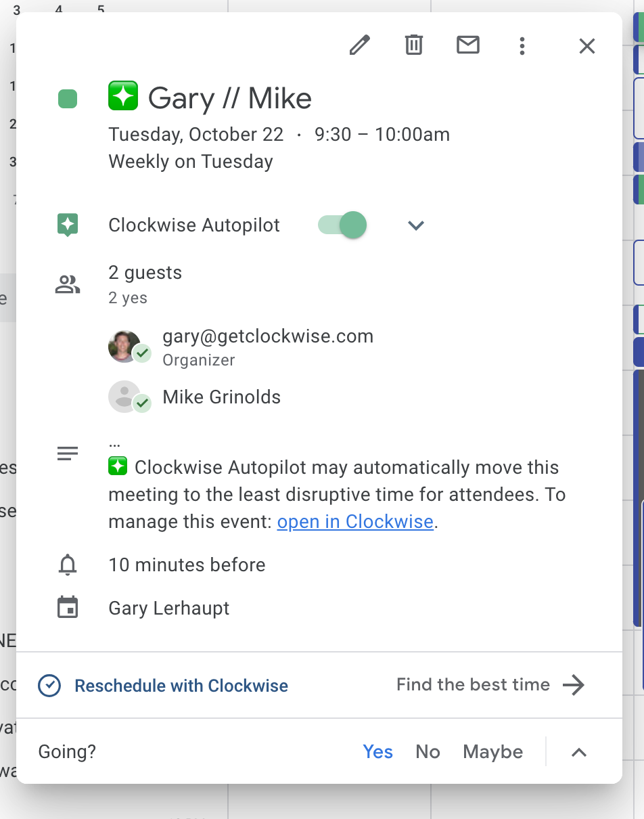
Task: Click the arrow next to Find the best time
Action: coord(574,685)
